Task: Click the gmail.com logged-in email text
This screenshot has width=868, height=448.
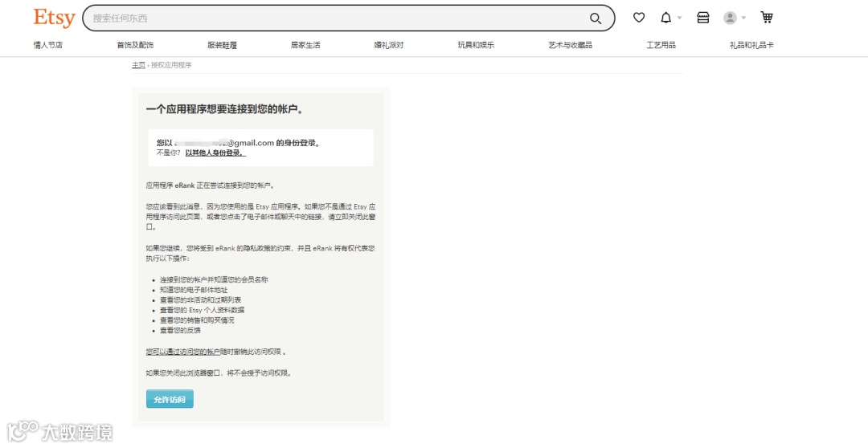Action: [223, 143]
